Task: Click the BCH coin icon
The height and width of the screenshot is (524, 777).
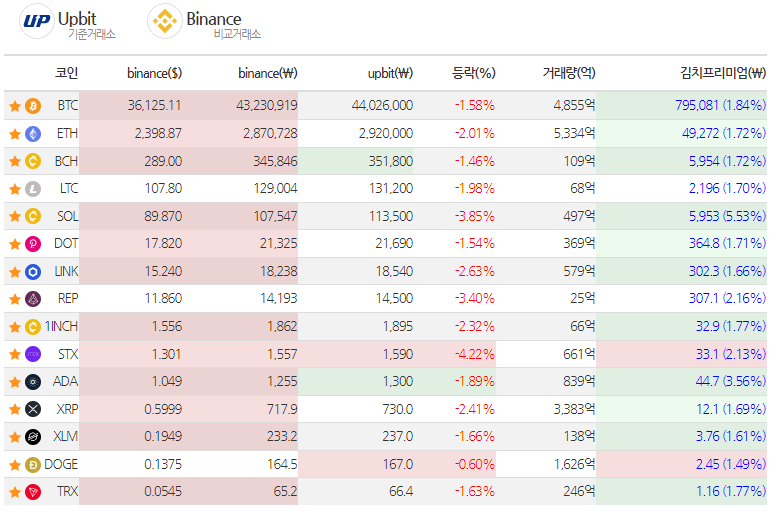Action: [x=33, y=161]
